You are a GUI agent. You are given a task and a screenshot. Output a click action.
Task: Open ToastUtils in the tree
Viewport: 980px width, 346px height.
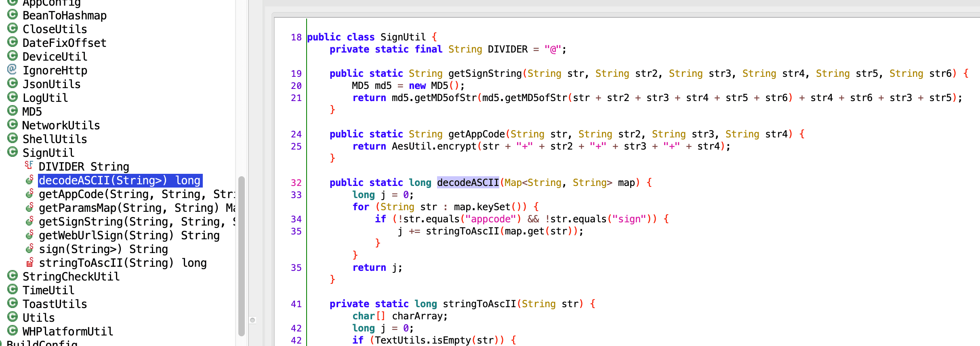(x=55, y=304)
